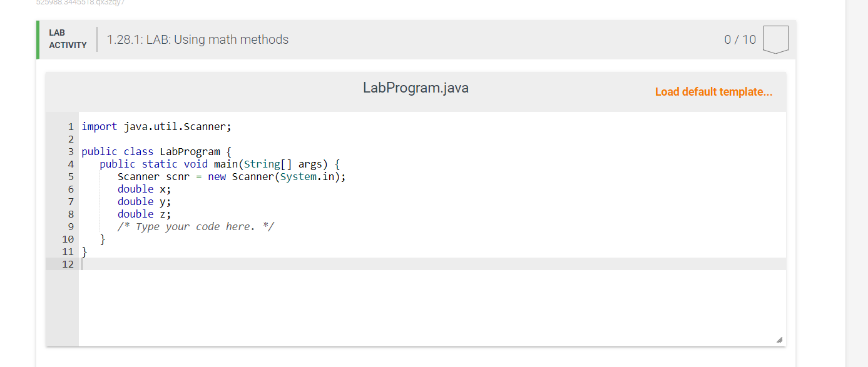Click the Scanner scnr declaration line

pos(232,176)
